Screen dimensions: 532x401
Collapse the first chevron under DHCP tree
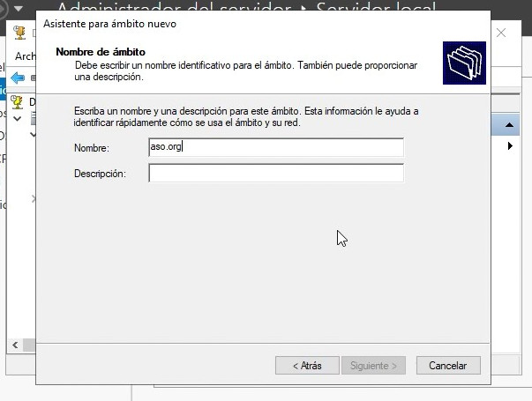click(x=18, y=117)
